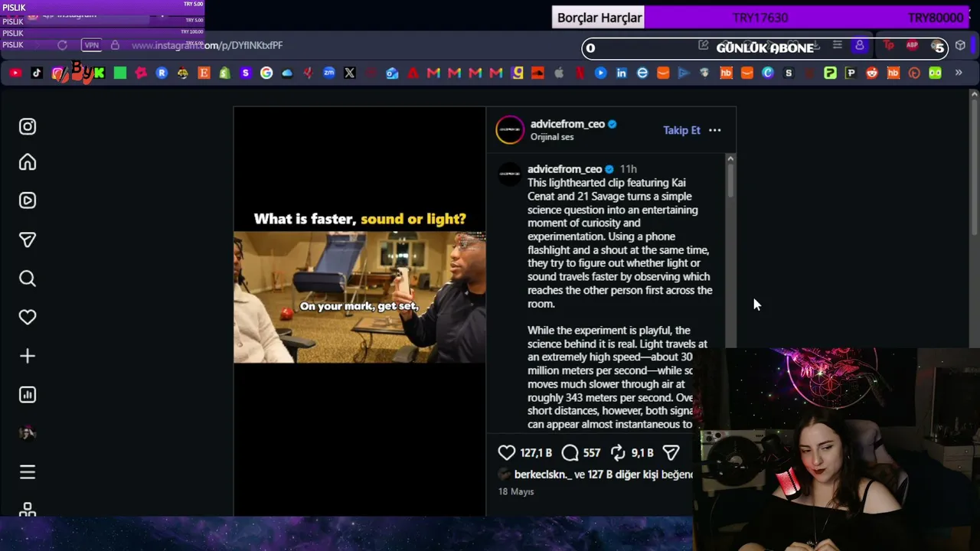The width and height of the screenshot is (980, 551).
Task: Open the Shopify bookmark
Action: pyautogui.click(x=224, y=73)
